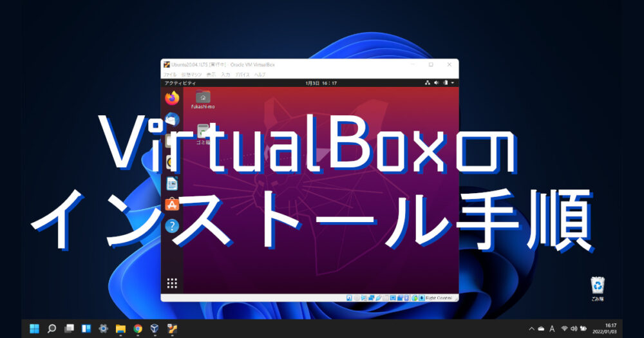
Task: Click the OneDrive cloud tray icon
Action: click(541, 328)
